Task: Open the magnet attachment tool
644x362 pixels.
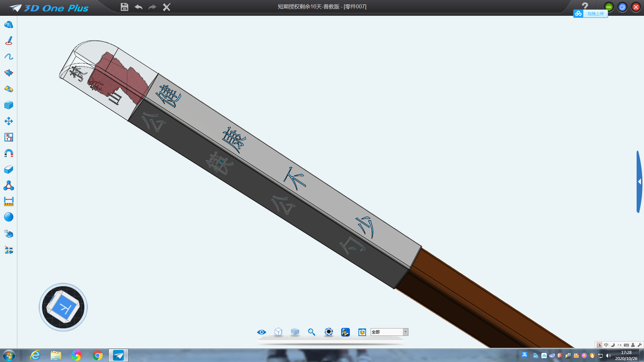Action: (x=8, y=153)
